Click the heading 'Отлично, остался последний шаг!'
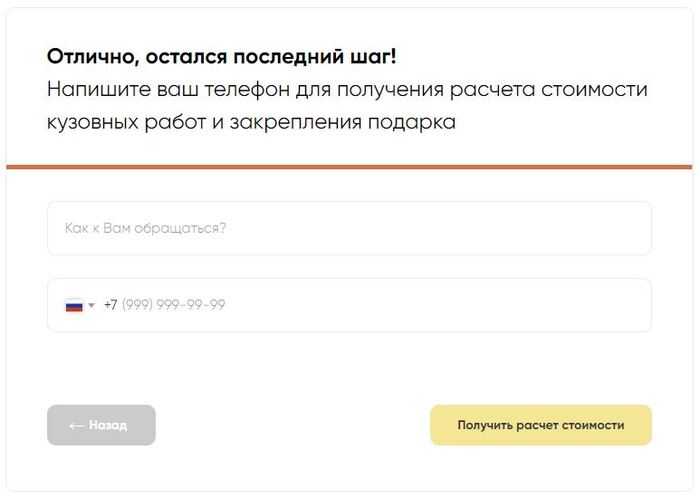 pos(221,55)
